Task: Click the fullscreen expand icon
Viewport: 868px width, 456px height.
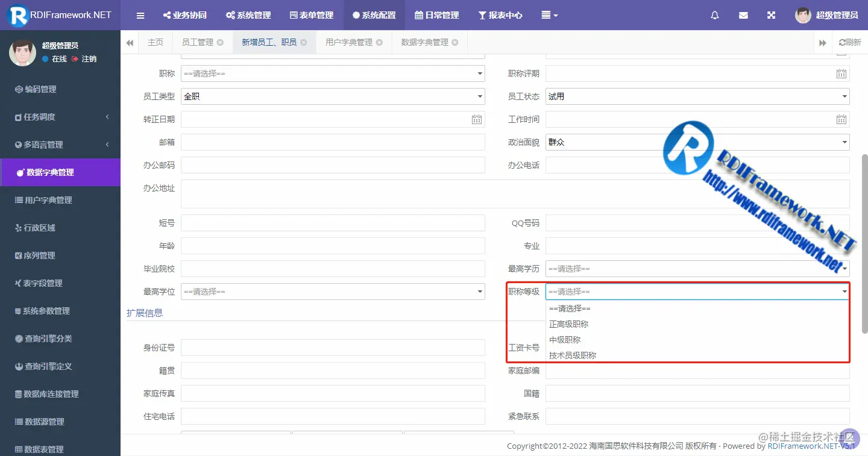Action: pos(772,15)
